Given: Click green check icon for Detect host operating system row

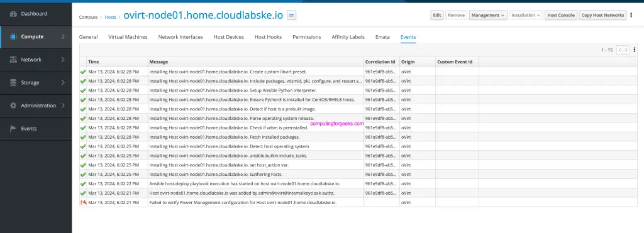Looking at the screenshot, I should point(84,146).
